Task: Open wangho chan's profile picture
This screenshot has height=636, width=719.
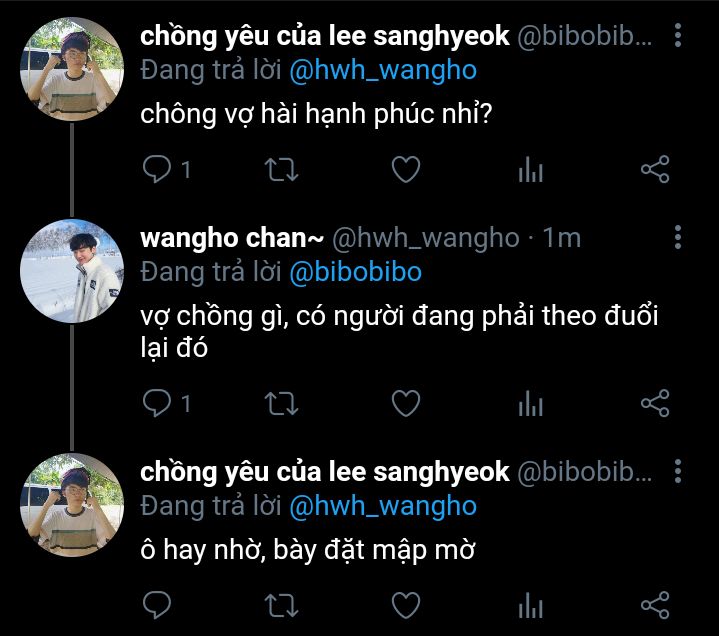Action: [72, 271]
